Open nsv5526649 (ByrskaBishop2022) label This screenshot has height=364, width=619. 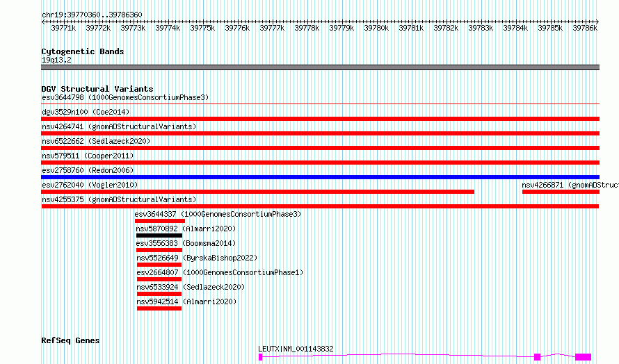tap(197, 258)
